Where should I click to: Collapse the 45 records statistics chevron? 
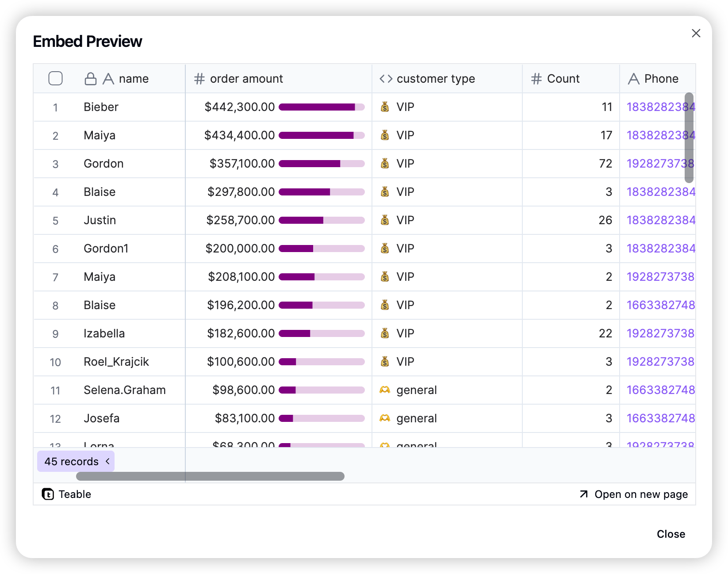[x=107, y=461]
